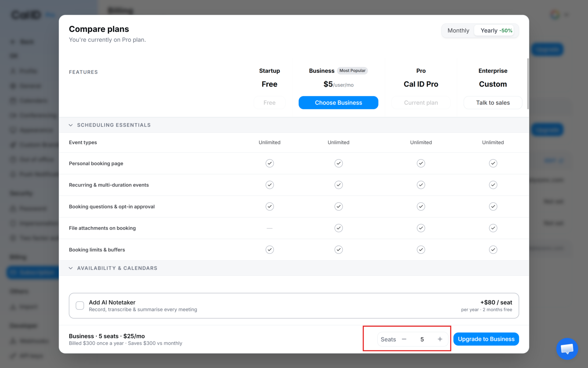Decrease seats with the minus button

tap(404, 339)
